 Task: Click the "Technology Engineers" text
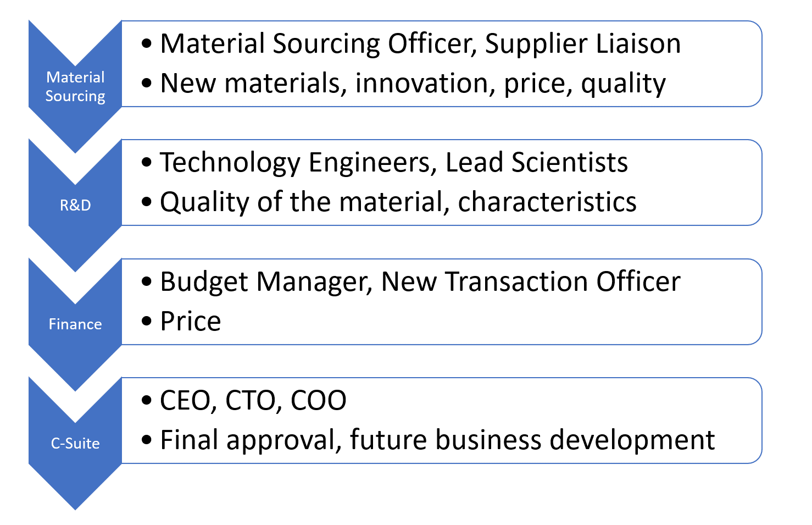(x=297, y=163)
